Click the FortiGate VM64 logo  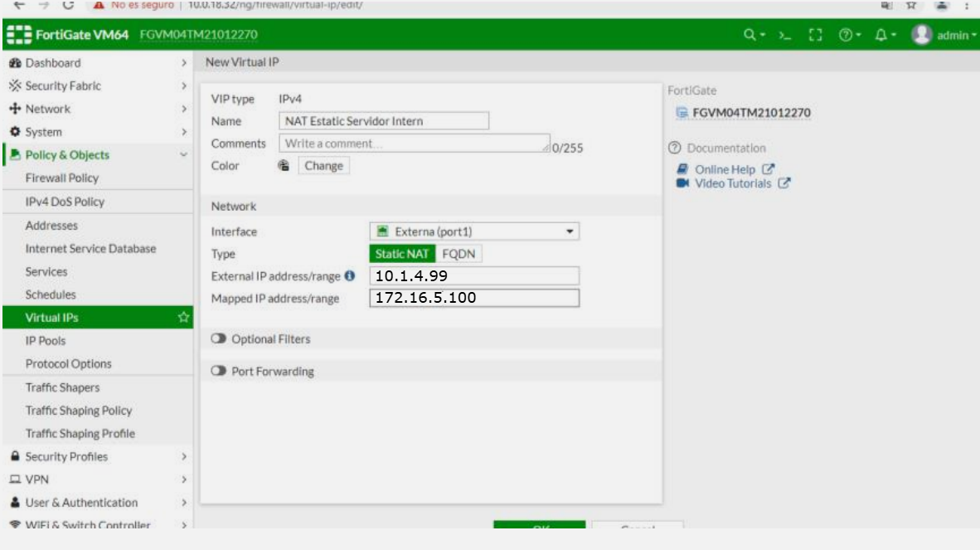[x=67, y=35]
